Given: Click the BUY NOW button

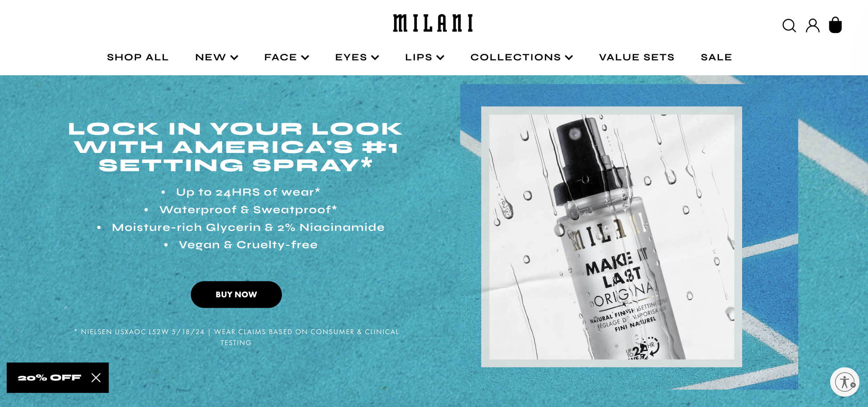Looking at the screenshot, I should tap(236, 294).
